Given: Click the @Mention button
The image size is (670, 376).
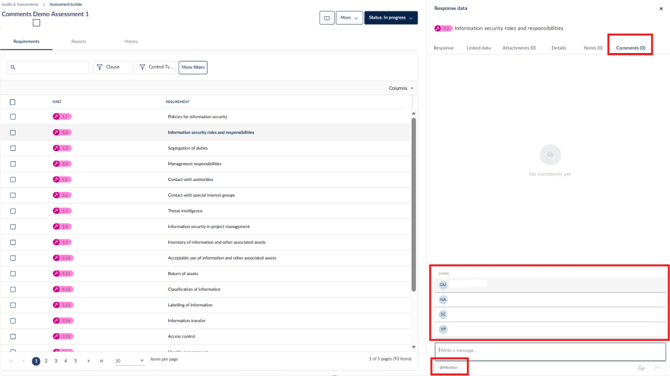Looking at the screenshot, I should (x=449, y=367).
